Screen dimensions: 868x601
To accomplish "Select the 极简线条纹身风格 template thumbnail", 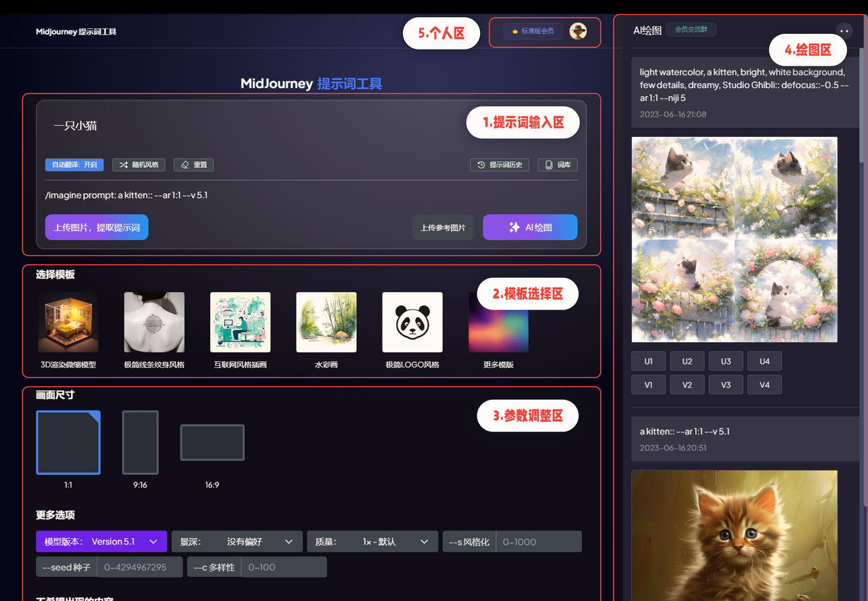I will coord(154,323).
